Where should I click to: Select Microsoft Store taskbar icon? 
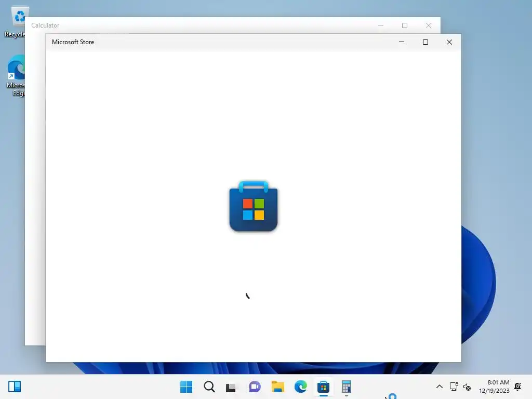click(x=323, y=387)
